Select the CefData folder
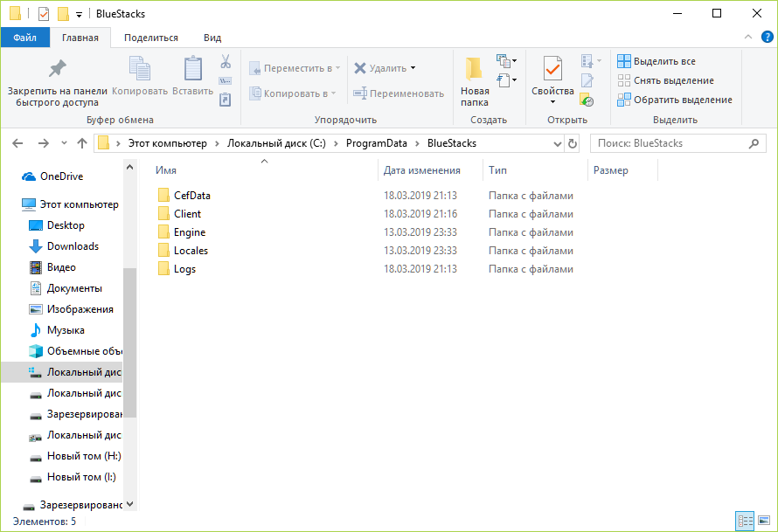This screenshot has width=778, height=532. pyautogui.click(x=184, y=196)
